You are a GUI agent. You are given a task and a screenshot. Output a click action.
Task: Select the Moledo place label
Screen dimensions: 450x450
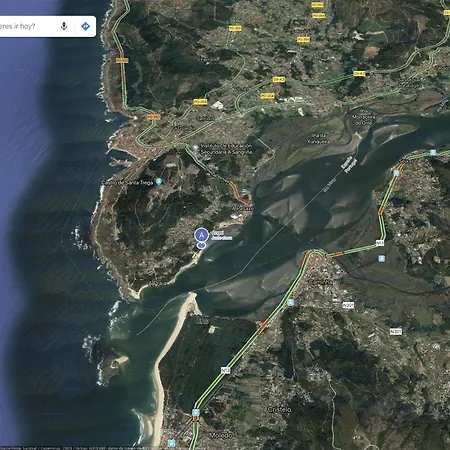pos(221,435)
